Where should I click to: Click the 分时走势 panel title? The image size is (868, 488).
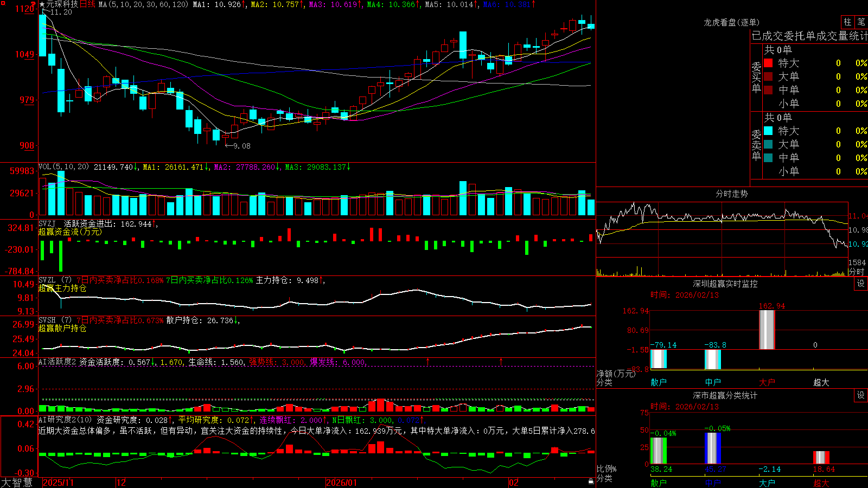tap(731, 194)
